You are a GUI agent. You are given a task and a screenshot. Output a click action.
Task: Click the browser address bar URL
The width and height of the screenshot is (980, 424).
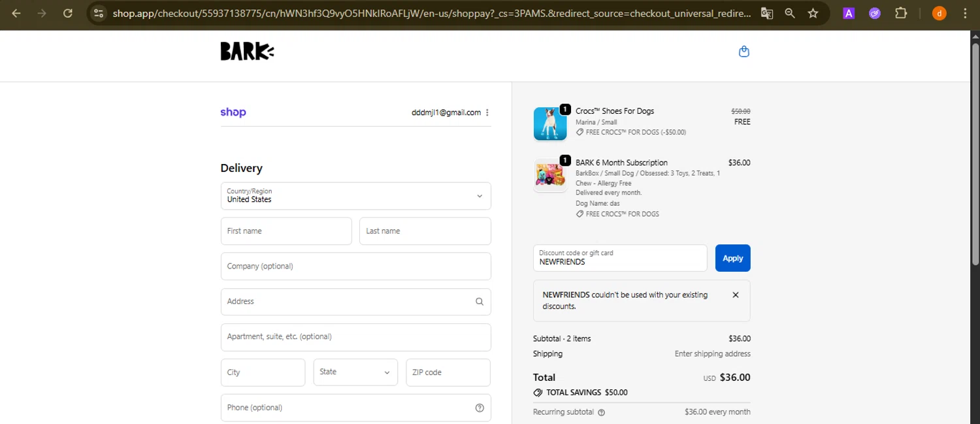click(x=431, y=13)
